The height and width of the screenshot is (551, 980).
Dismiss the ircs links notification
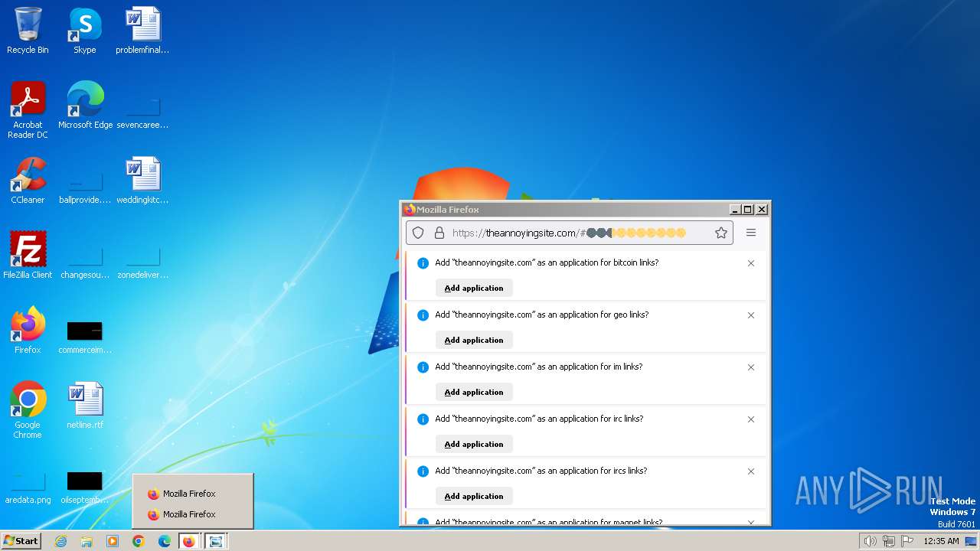pos(751,471)
